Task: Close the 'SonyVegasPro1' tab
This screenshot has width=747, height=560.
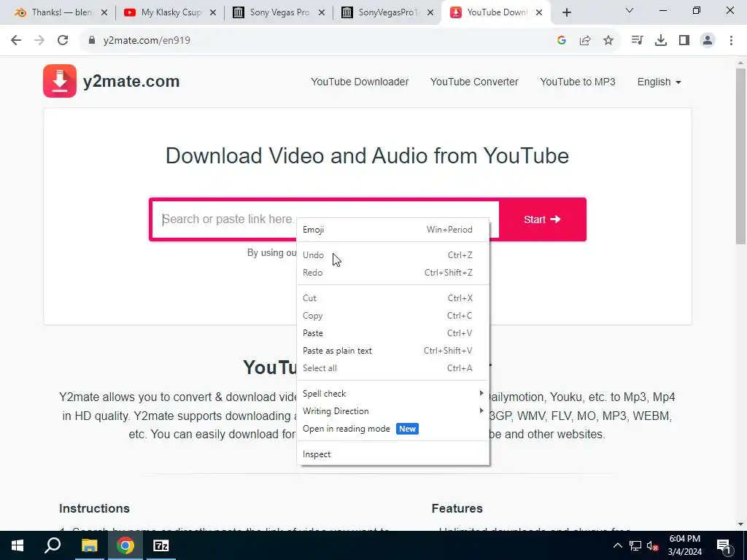Action: pyautogui.click(x=430, y=13)
